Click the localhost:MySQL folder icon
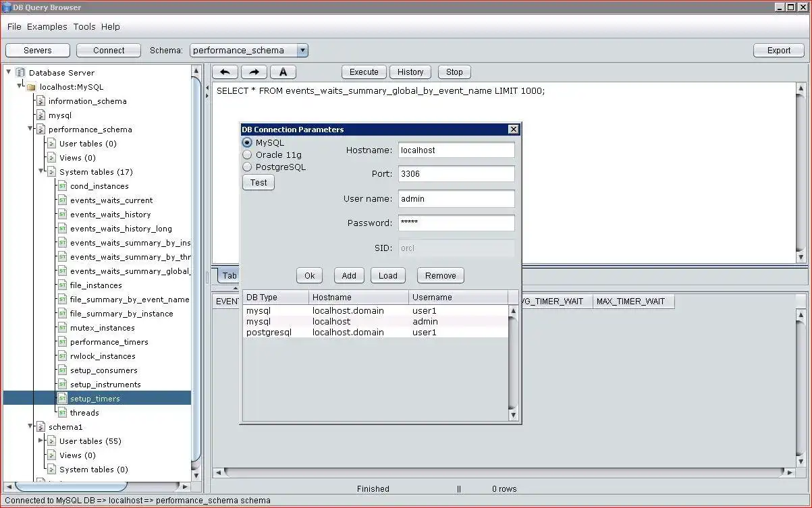812x508 pixels. [31, 87]
